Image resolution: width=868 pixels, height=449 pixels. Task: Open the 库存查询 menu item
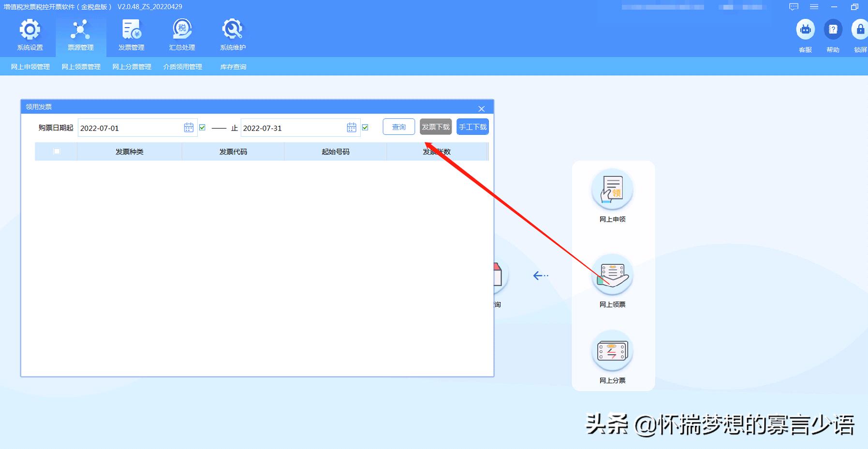pos(233,66)
